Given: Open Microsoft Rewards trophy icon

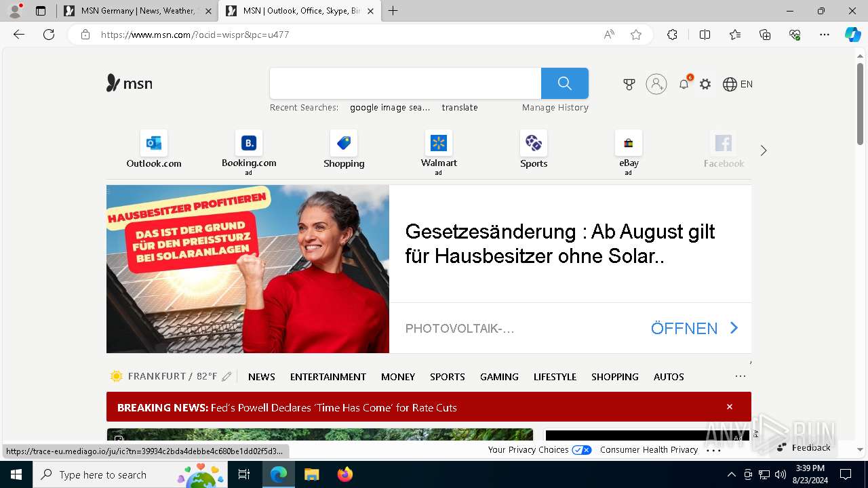Looking at the screenshot, I should [x=629, y=84].
